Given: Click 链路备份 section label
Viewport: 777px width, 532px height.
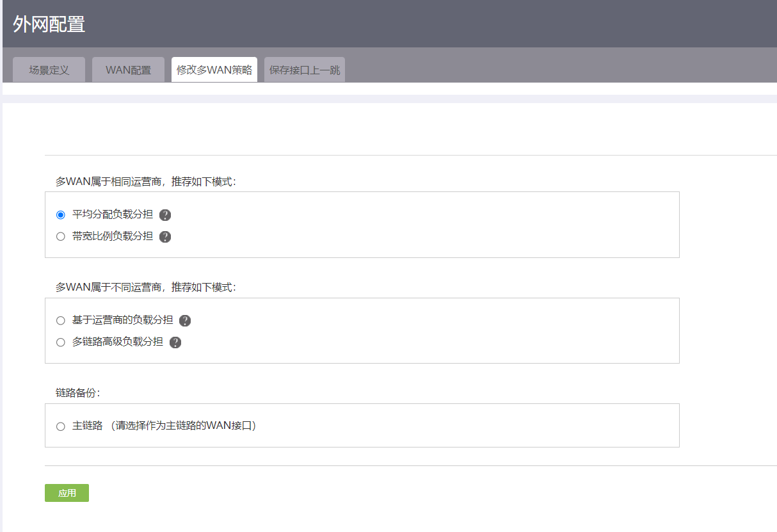Looking at the screenshot, I should click(77, 393).
